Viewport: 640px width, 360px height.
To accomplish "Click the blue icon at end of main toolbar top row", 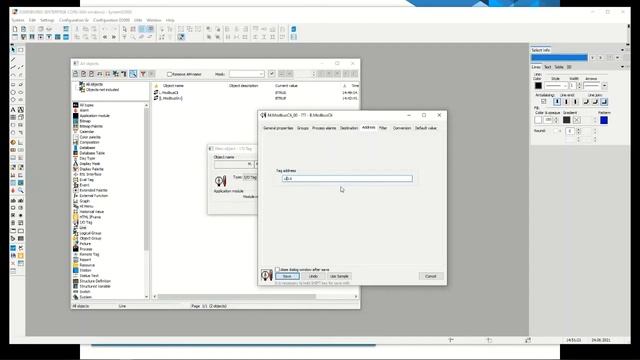I will [x=293, y=29].
